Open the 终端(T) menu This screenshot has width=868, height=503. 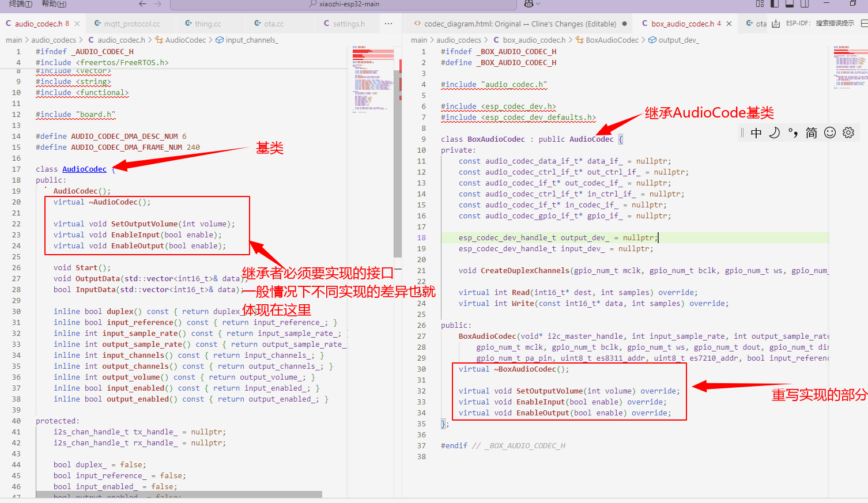(21, 4)
